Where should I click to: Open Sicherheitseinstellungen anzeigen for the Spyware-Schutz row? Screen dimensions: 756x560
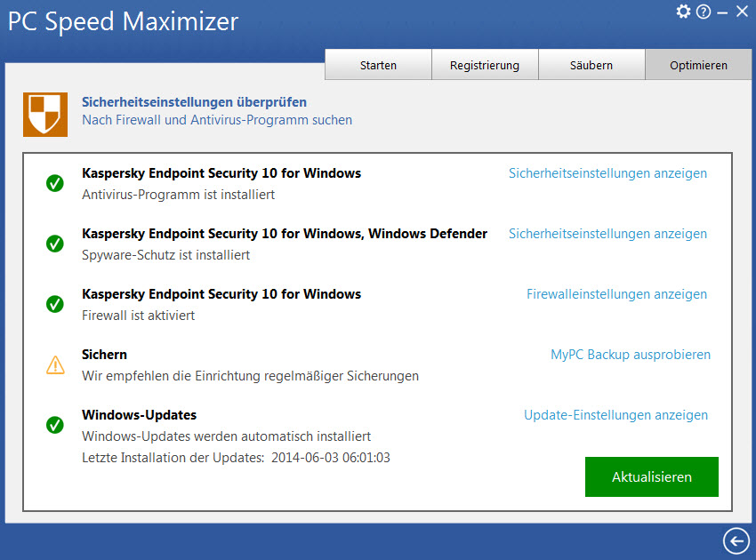tap(607, 234)
